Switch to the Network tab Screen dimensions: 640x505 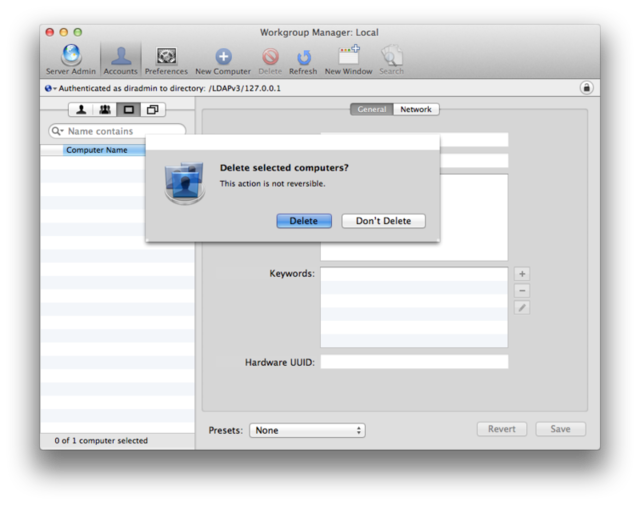(416, 109)
